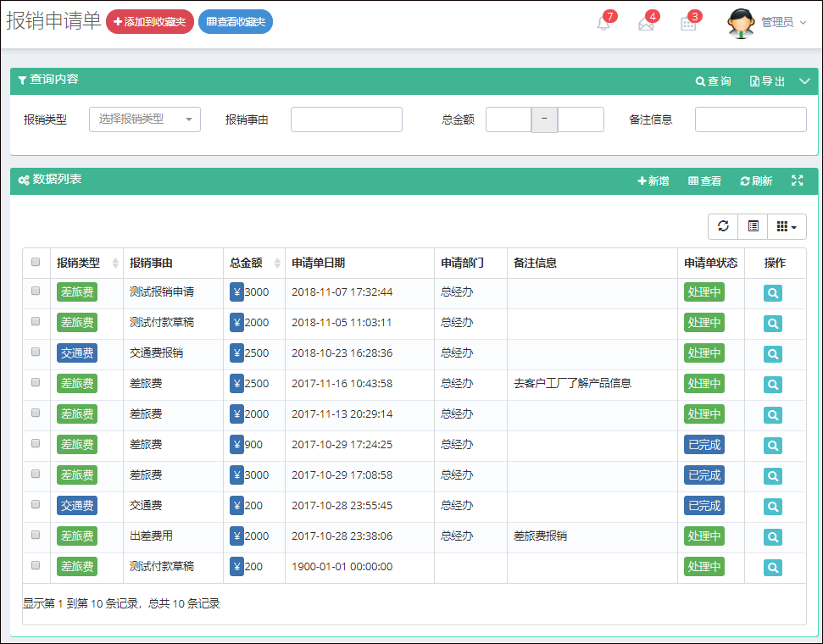Click the 管理员 user avatar
823x644 pixels.
click(x=741, y=23)
